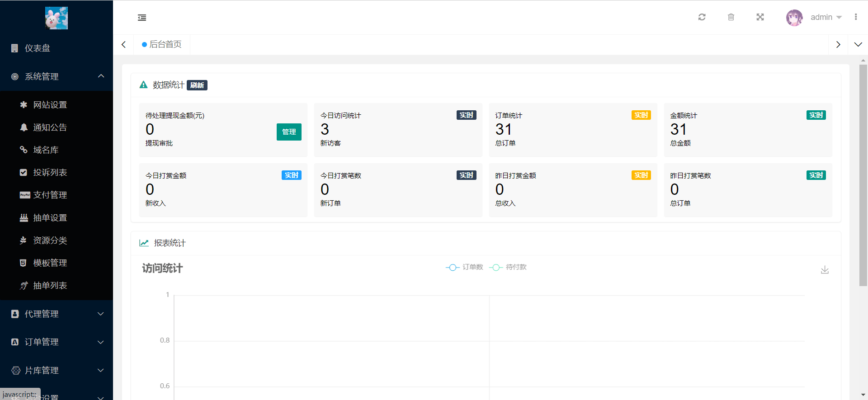Open the admin user dropdown

point(815,17)
